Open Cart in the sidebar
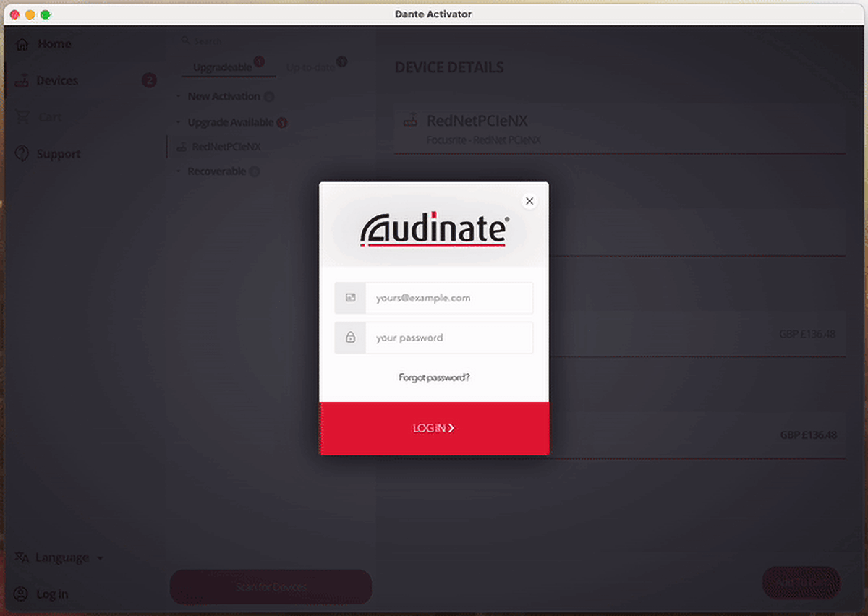The height and width of the screenshot is (616, 868). click(x=50, y=117)
